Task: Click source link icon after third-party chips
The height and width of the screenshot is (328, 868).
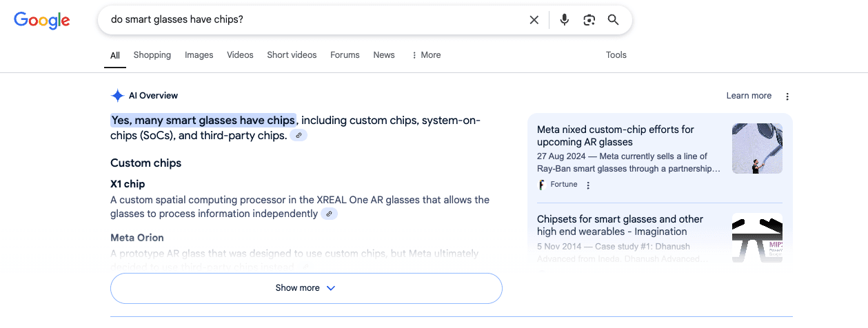Action: pyautogui.click(x=299, y=136)
